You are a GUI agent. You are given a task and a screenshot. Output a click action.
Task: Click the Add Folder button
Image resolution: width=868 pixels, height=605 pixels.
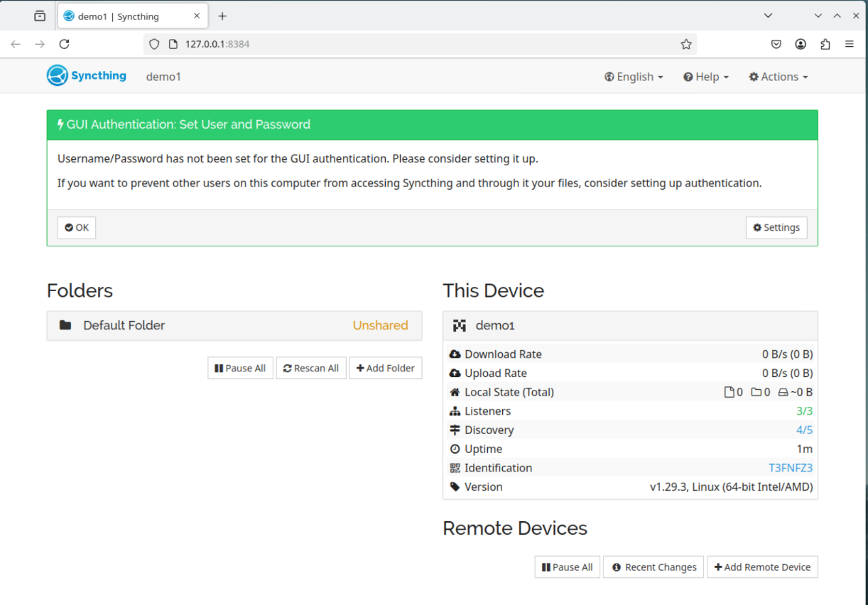pos(385,368)
